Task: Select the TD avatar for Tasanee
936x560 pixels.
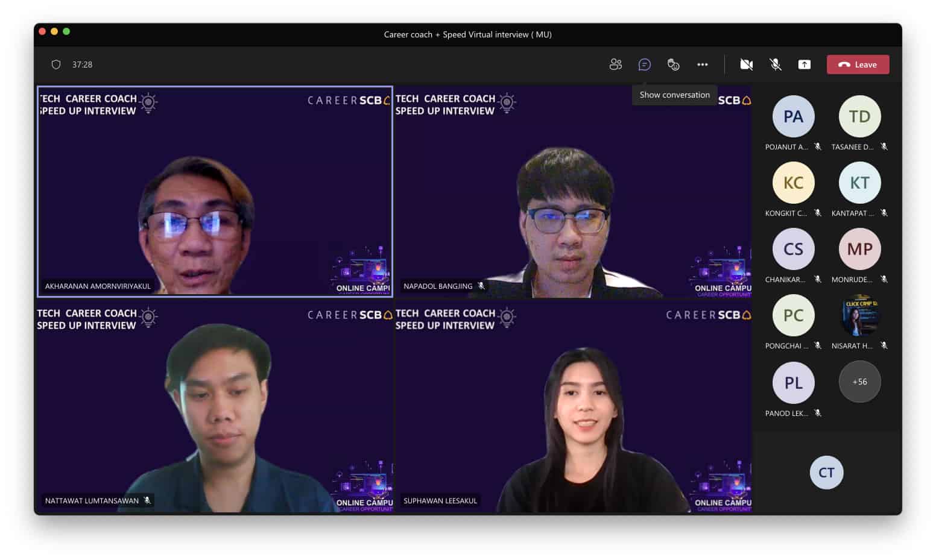Action: 859,116
